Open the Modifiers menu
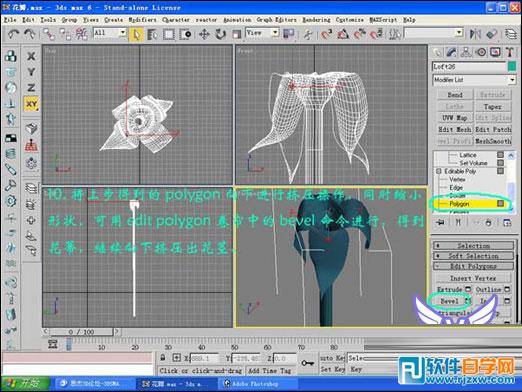The width and height of the screenshot is (522, 392). (143, 20)
